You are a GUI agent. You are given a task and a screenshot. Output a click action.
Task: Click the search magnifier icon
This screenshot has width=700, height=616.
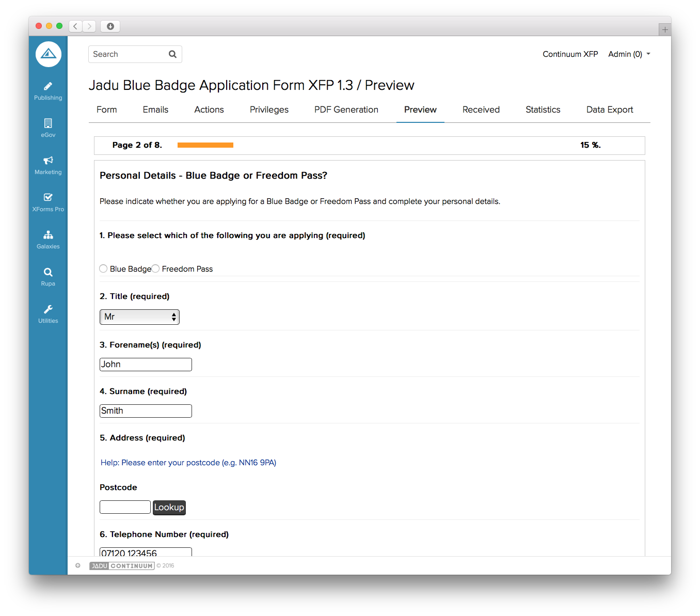pos(173,54)
